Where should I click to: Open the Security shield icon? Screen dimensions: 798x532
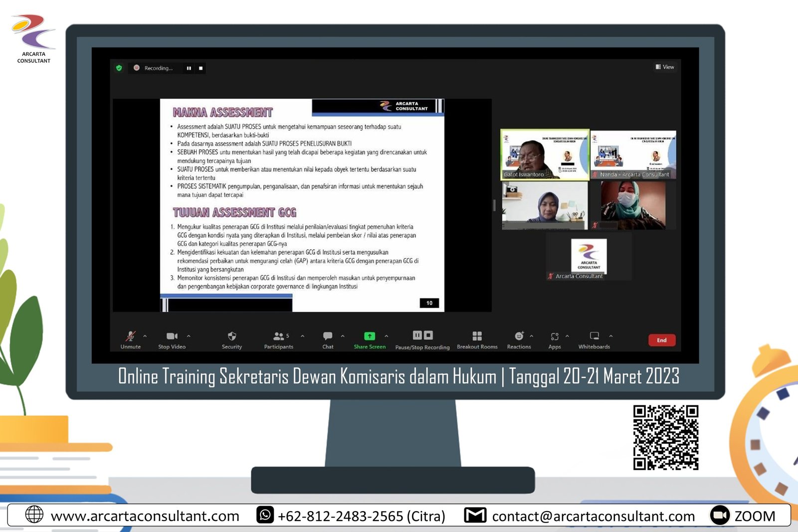click(232, 337)
